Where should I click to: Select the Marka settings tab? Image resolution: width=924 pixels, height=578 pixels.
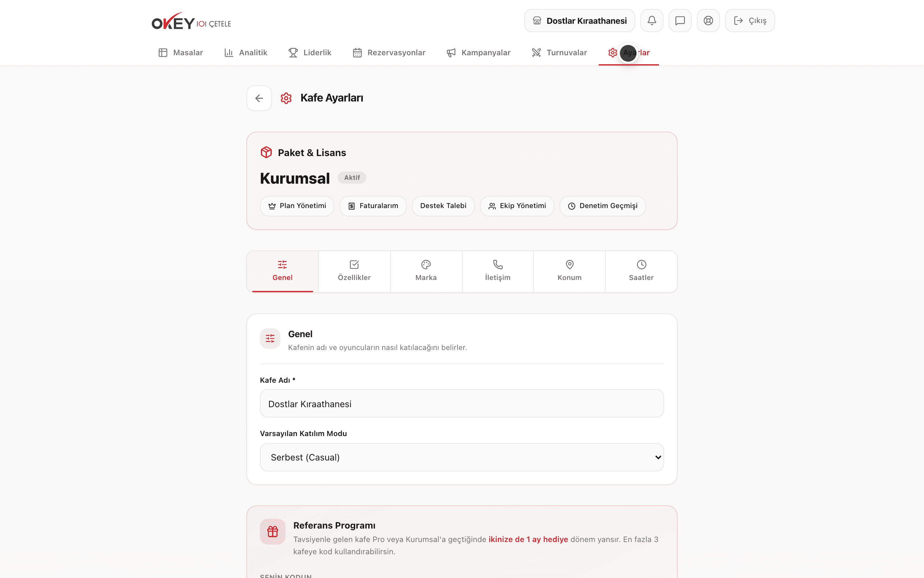pyautogui.click(x=426, y=271)
